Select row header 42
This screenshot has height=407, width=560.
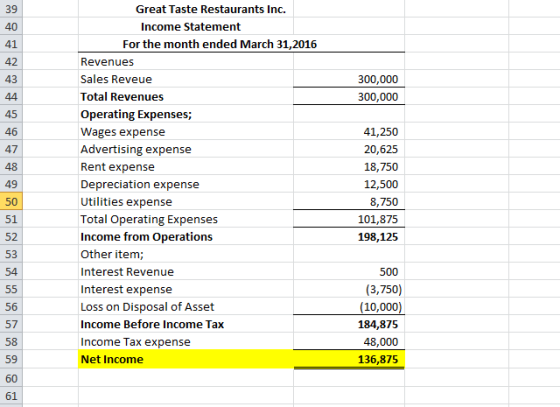point(11,61)
